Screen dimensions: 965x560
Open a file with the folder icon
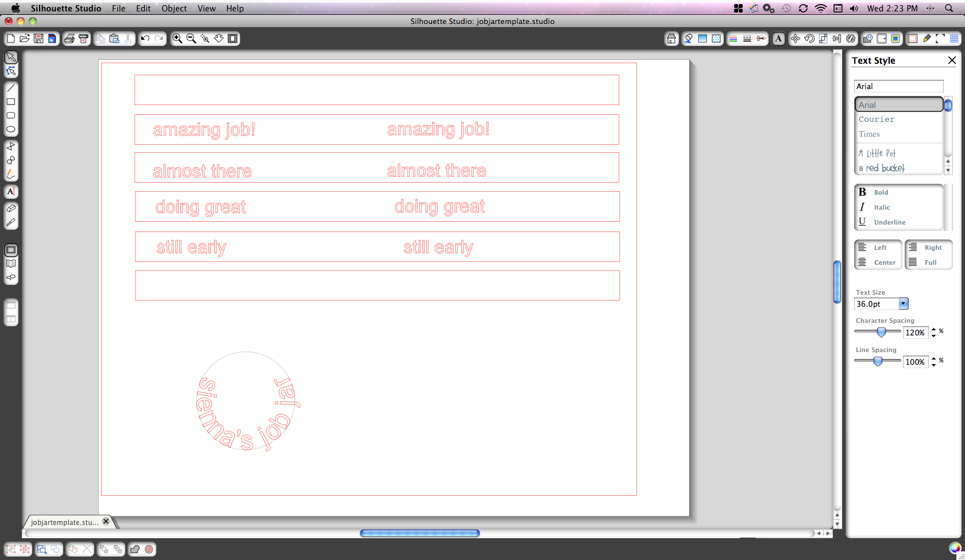coord(24,38)
